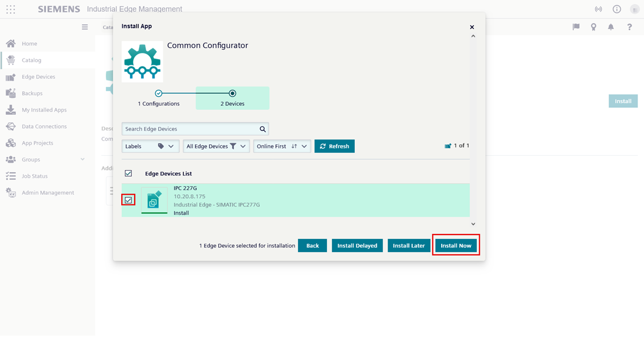Click the app launcher grid icon
Image resolution: width=644 pixels, height=337 pixels.
[10, 9]
